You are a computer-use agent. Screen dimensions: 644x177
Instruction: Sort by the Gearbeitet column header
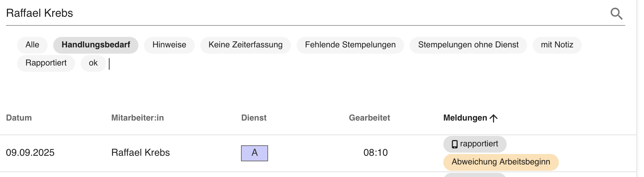coord(369,118)
